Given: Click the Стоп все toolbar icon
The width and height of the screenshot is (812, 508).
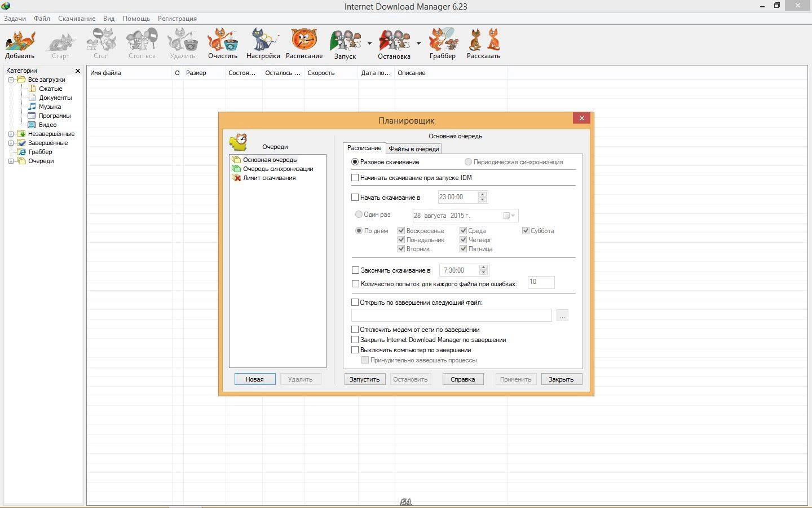Looking at the screenshot, I should pyautogui.click(x=142, y=44).
